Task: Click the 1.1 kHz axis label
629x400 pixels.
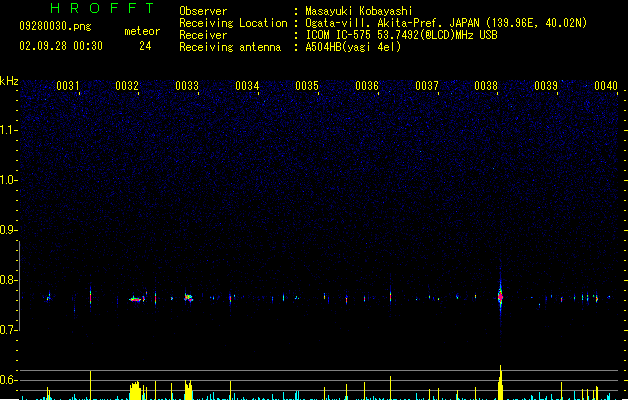Action: tap(8, 130)
